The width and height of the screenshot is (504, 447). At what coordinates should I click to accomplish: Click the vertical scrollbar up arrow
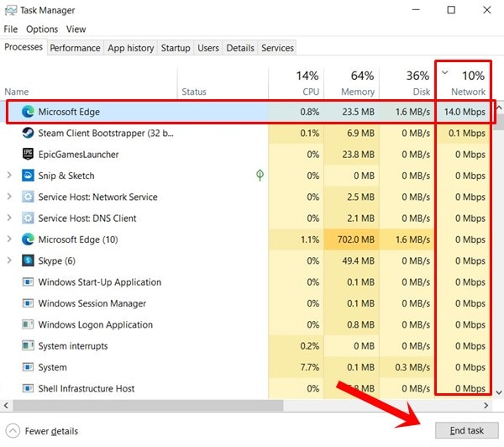point(499,108)
